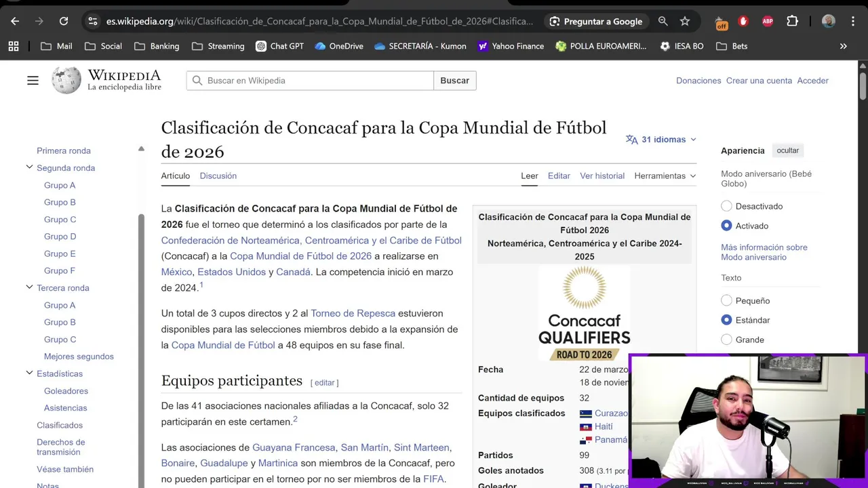Hide the Apariencia panel with ocultar
This screenshot has width=868, height=488.
[787, 150]
